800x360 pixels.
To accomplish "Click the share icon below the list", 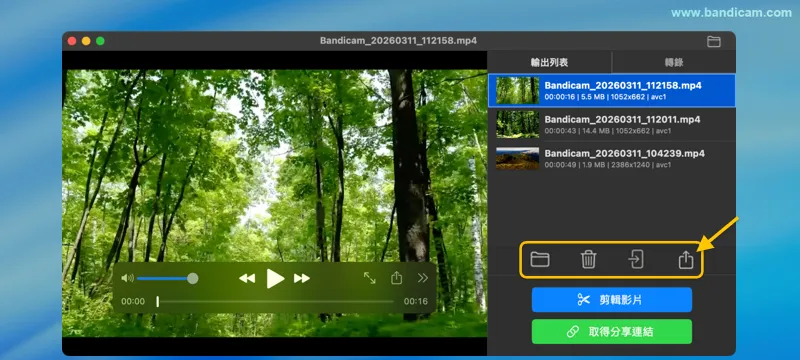I will [x=686, y=260].
